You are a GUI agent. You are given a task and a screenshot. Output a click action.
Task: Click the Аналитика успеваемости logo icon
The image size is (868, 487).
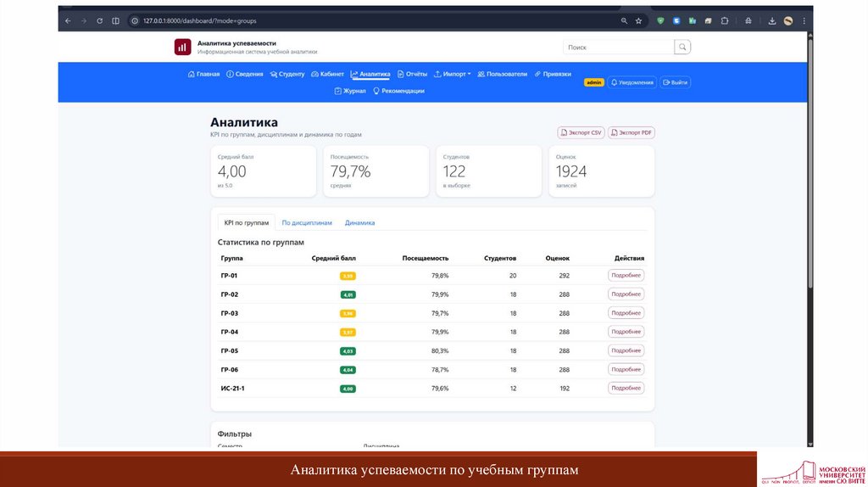pyautogui.click(x=182, y=48)
